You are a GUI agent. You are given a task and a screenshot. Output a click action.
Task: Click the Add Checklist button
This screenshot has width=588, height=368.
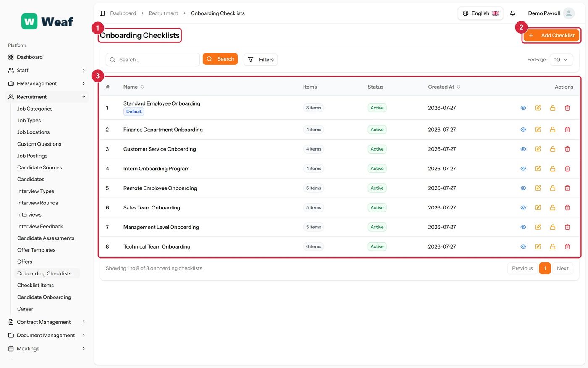pyautogui.click(x=551, y=36)
